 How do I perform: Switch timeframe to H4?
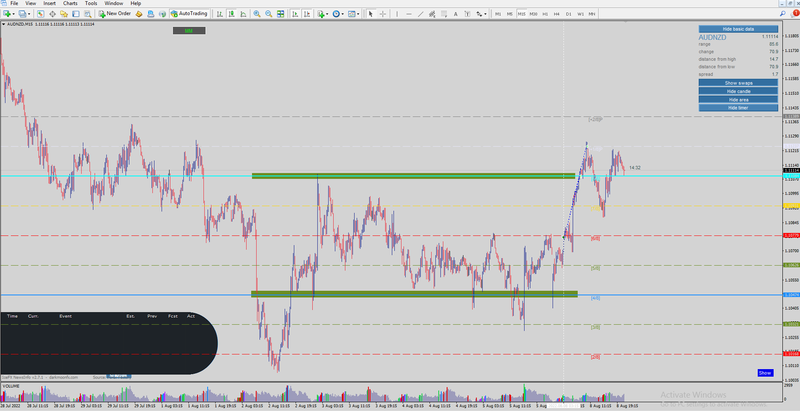tap(557, 14)
